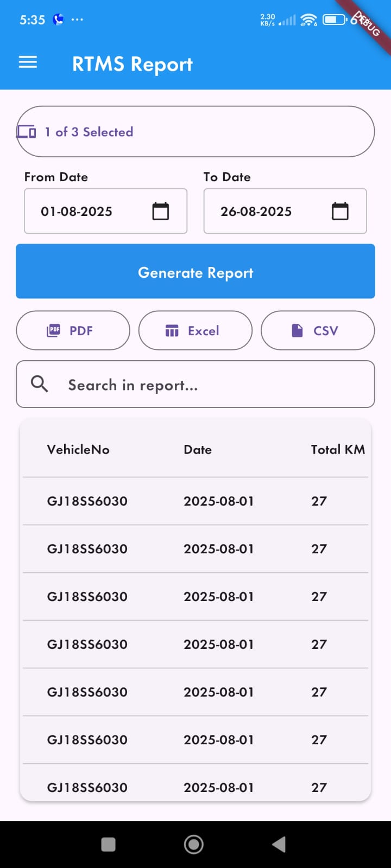Tap the From Date calendar icon
Screen dimensions: 391x868
[x=160, y=211]
